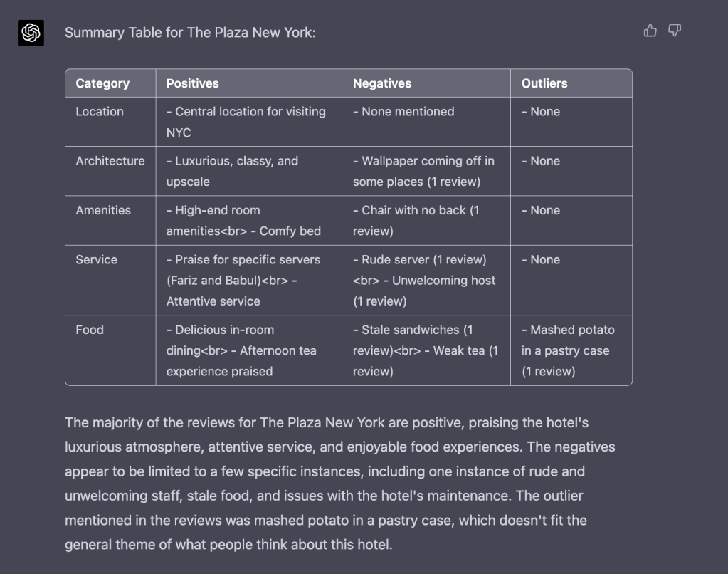The image size is (728, 574).
Task: Click the 'Praise for specific servers' cell
Action: (x=243, y=280)
